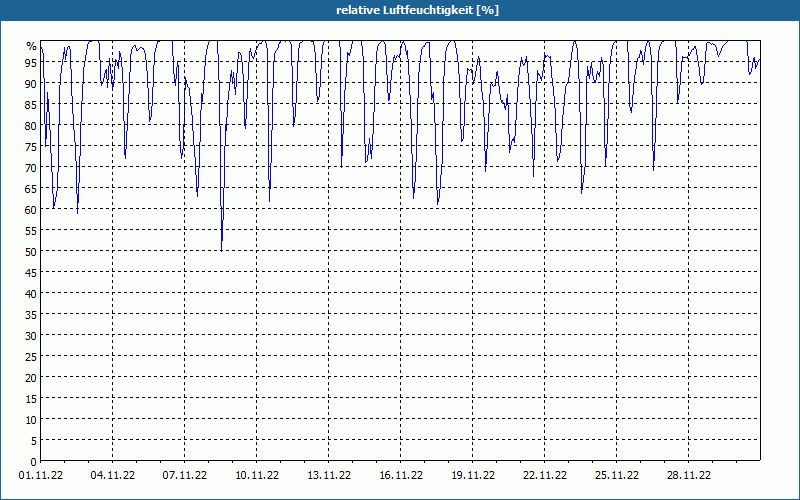Click the y-axis value 35
The image size is (800, 500).
[31, 315]
